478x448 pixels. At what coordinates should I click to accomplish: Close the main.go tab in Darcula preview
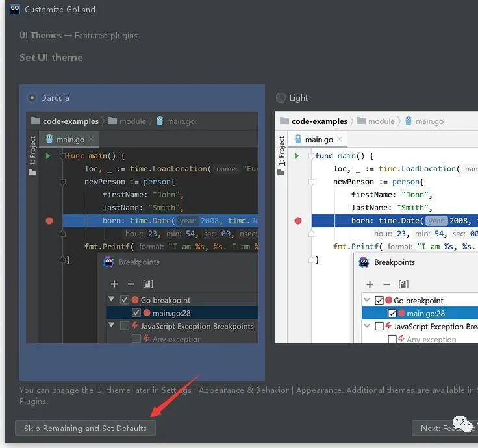pos(91,139)
